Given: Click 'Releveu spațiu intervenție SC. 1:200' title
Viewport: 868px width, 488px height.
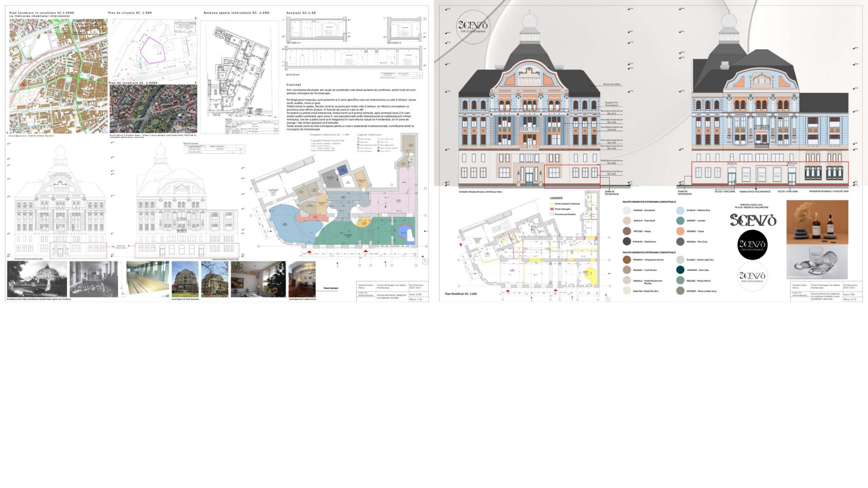Looking at the screenshot, I should click(x=237, y=13).
